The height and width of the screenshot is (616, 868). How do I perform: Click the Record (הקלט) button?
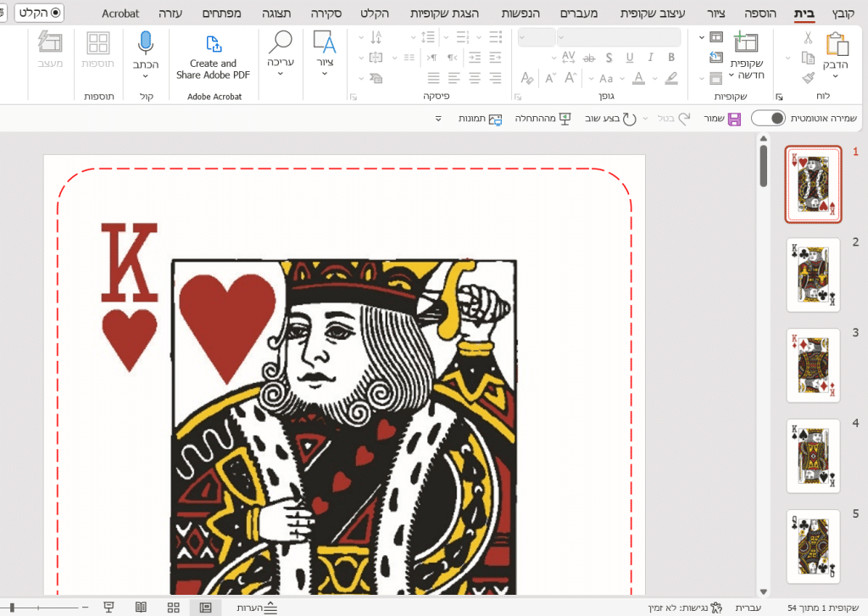click(39, 12)
